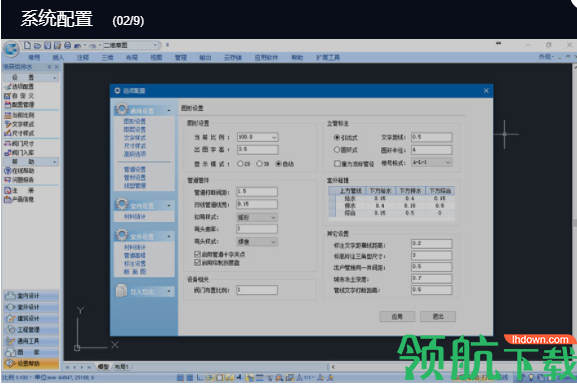Click the 下方给水 table column header
This screenshot has height=387, width=577.
tap(380, 191)
